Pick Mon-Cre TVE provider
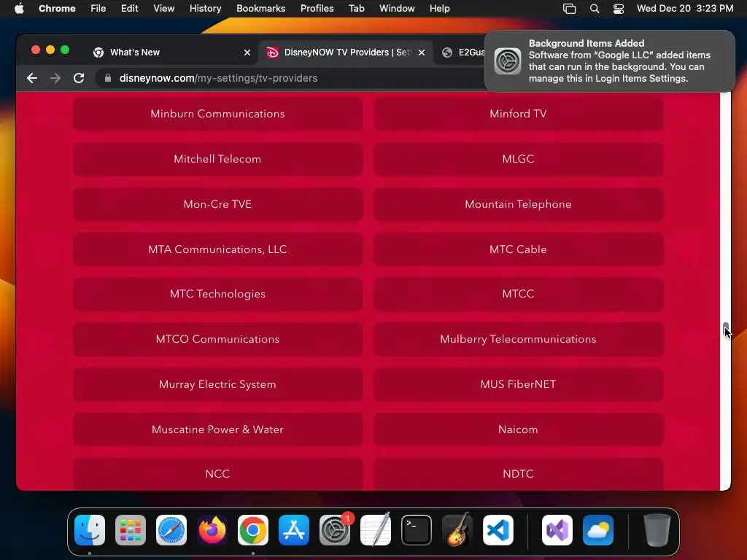Image resolution: width=747 pixels, height=560 pixels. [217, 204]
